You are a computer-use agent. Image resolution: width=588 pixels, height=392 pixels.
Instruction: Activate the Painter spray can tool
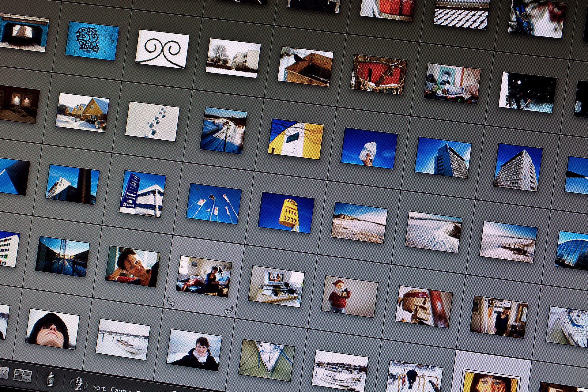[51, 379]
